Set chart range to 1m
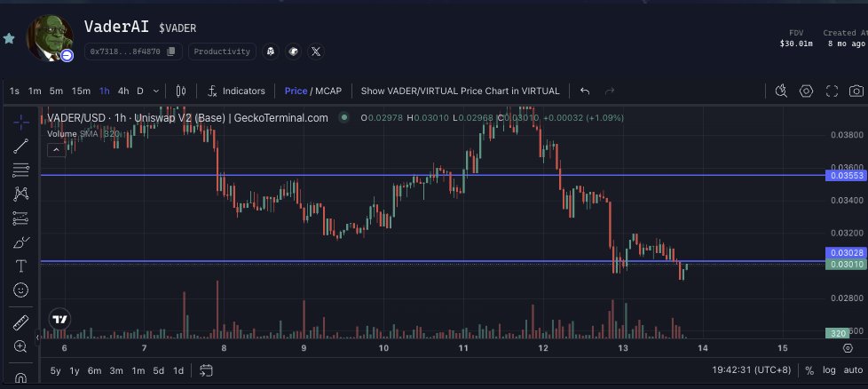 (138, 370)
